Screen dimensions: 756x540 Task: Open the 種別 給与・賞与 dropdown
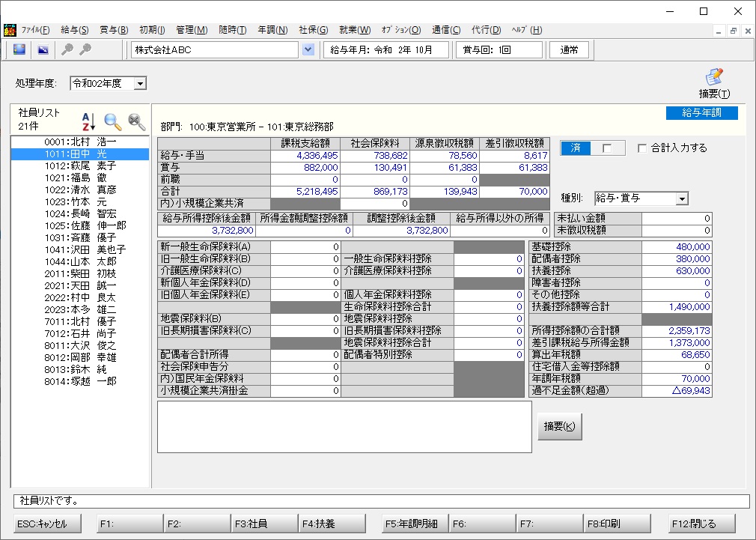pos(682,198)
